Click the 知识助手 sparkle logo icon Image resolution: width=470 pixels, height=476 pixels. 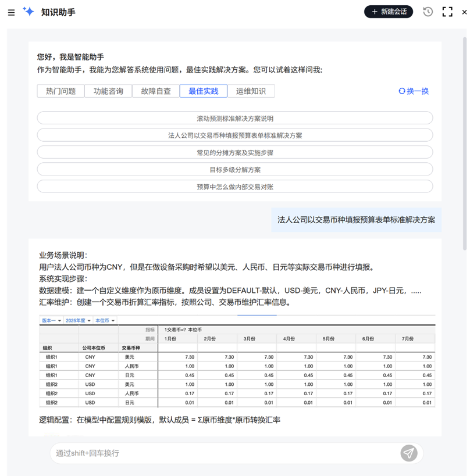(29, 11)
